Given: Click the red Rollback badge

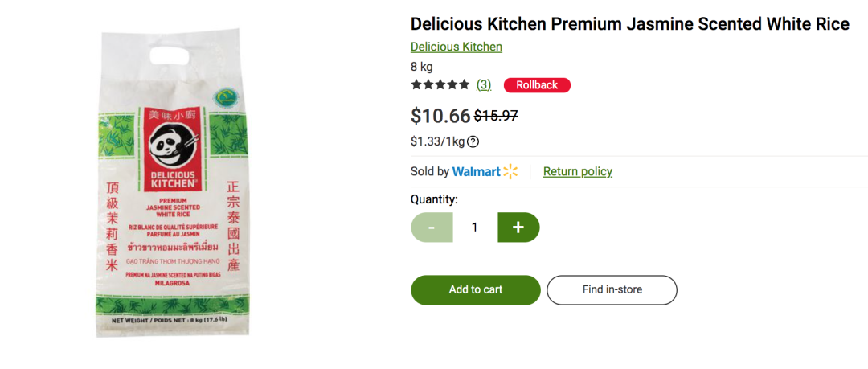Looking at the screenshot, I should pos(536,85).
